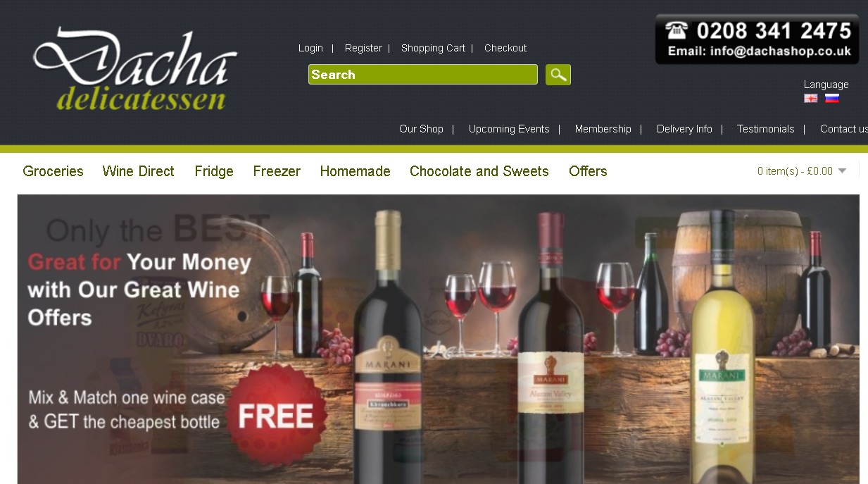Image resolution: width=868 pixels, height=484 pixels.
Task: Open the Register link
Action: click(x=363, y=48)
